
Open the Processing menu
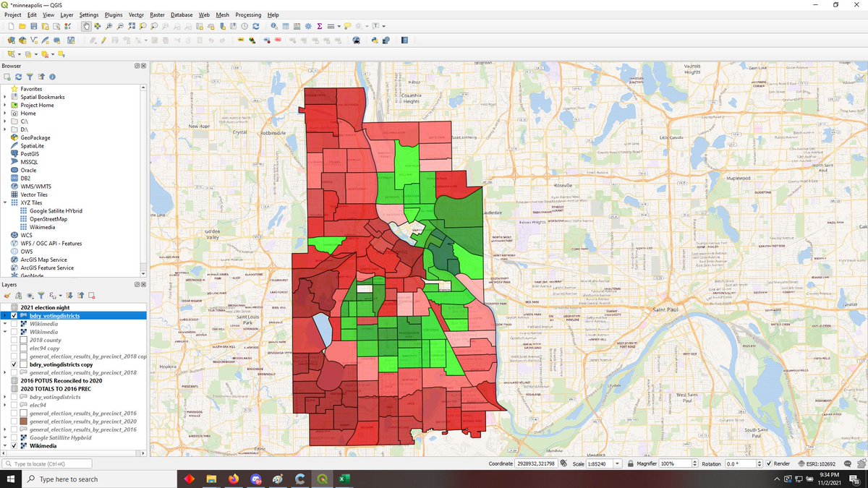[248, 14]
